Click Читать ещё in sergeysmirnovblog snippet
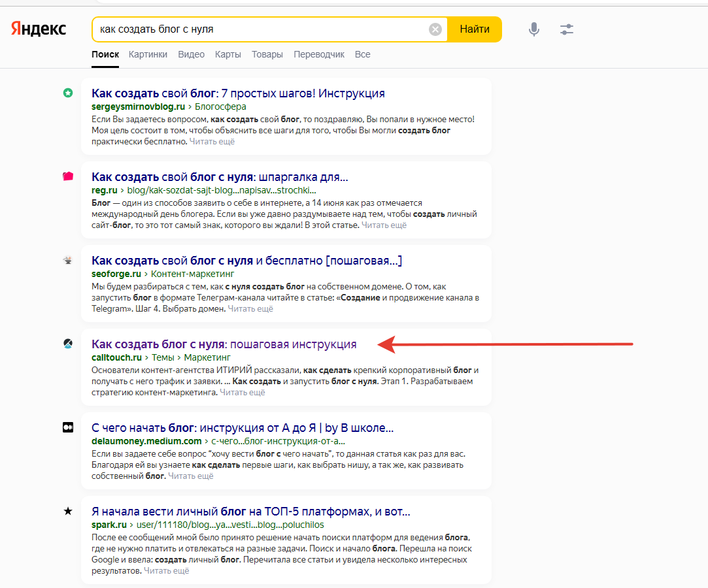This screenshot has width=708, height=588. point(212,141)
